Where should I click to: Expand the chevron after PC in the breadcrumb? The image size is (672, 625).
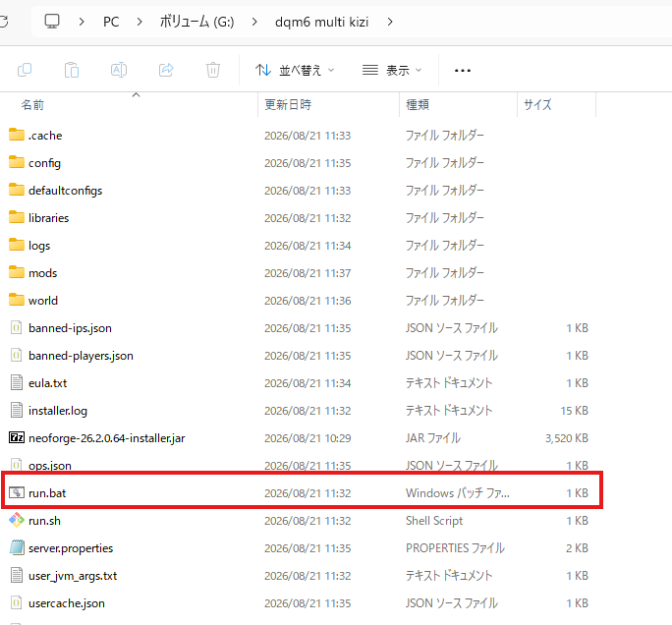pos(140,22)
